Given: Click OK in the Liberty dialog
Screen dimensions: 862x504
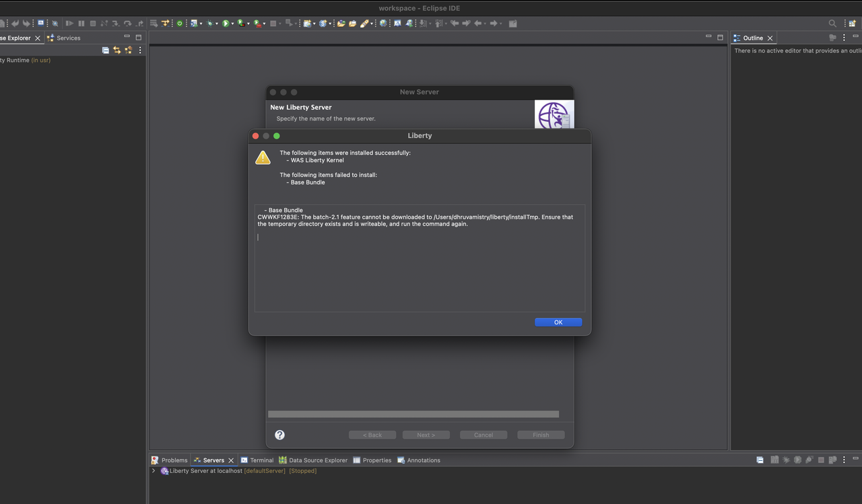Looking at the screenshot, I should (x=558, y=322).
